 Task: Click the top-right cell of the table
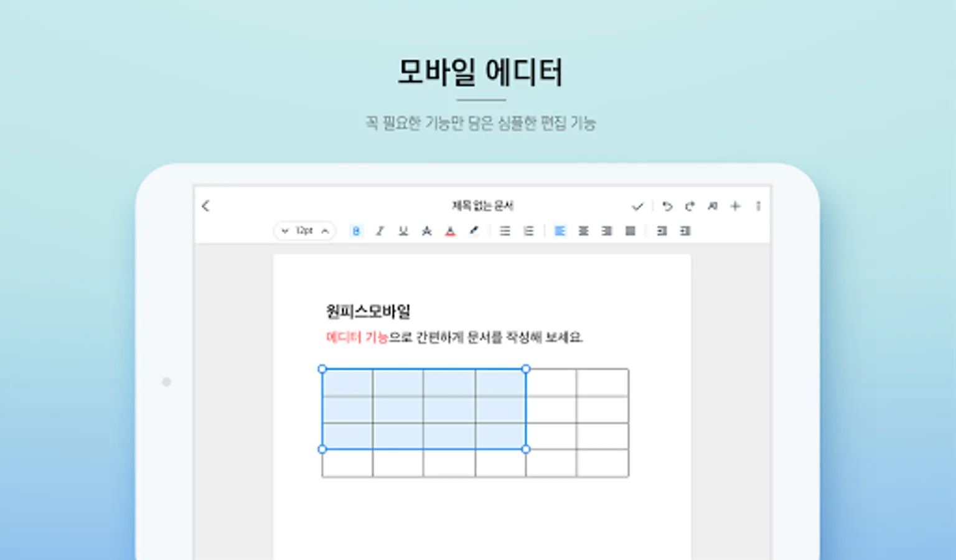coord(602,382)
